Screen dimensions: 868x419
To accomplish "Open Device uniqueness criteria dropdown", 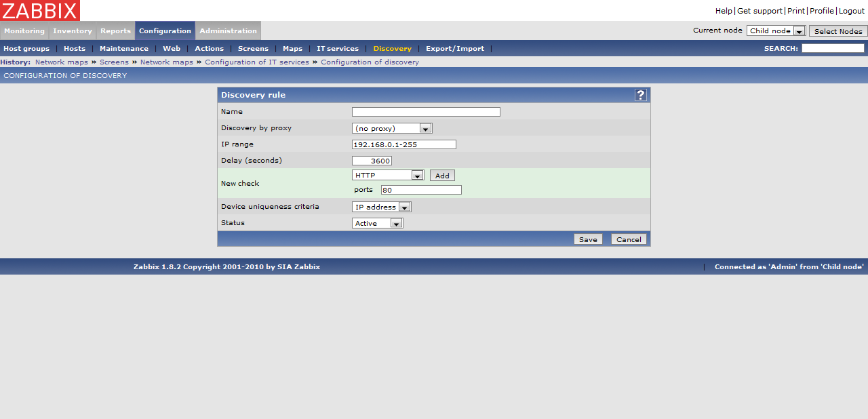I will [381, 207].
